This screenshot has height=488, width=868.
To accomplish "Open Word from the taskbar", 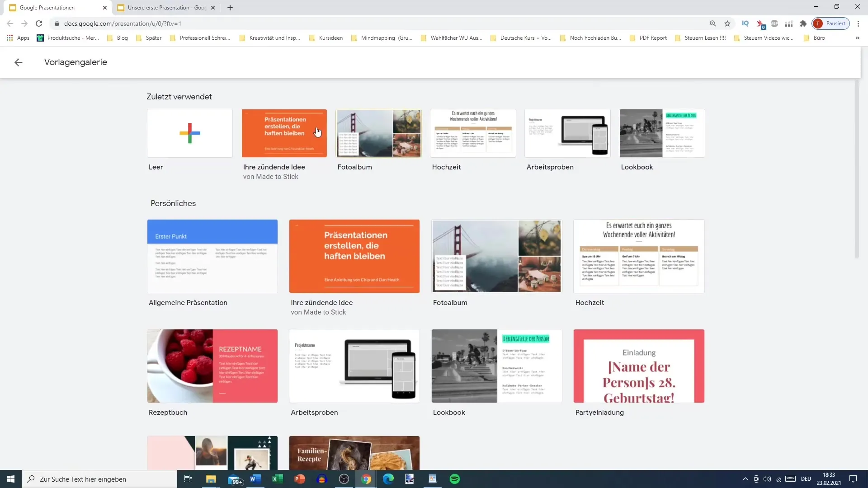I will 255,479.
